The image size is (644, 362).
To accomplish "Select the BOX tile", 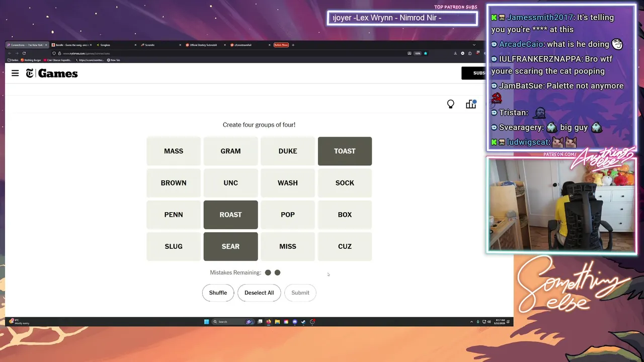I will point(345,215).
